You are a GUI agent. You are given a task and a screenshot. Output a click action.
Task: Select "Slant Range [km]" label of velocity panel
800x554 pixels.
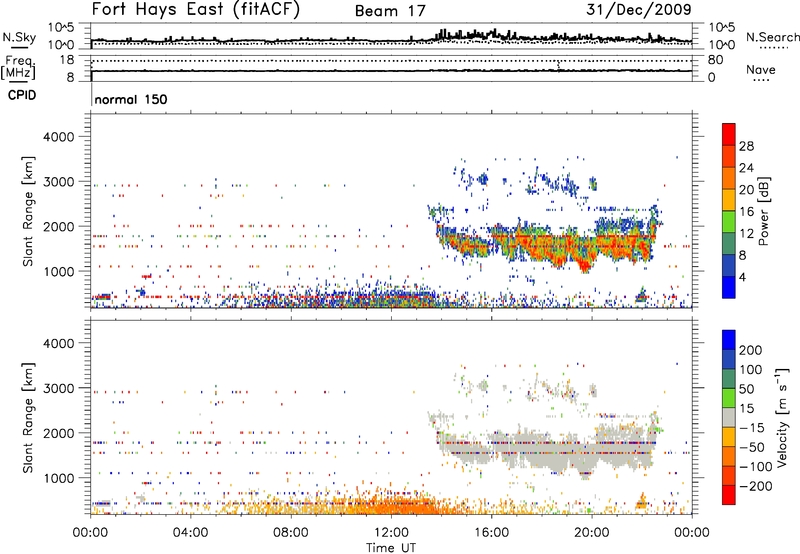click(x=28, y=418)
